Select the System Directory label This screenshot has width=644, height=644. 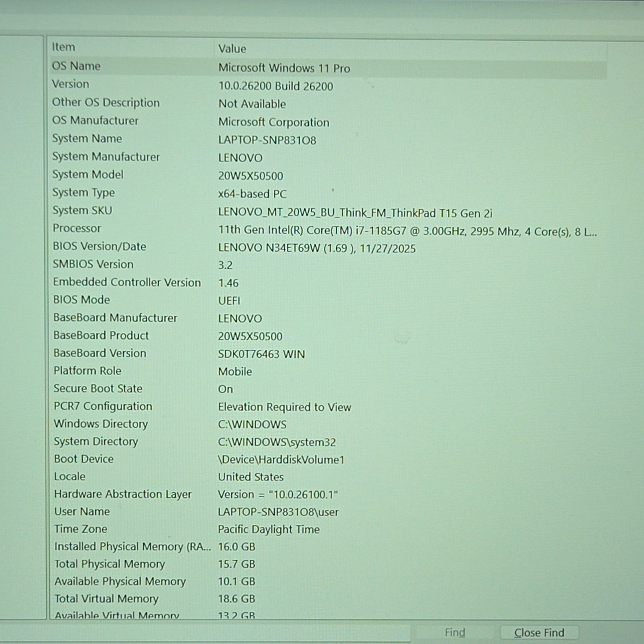click(x=96, y=441)
